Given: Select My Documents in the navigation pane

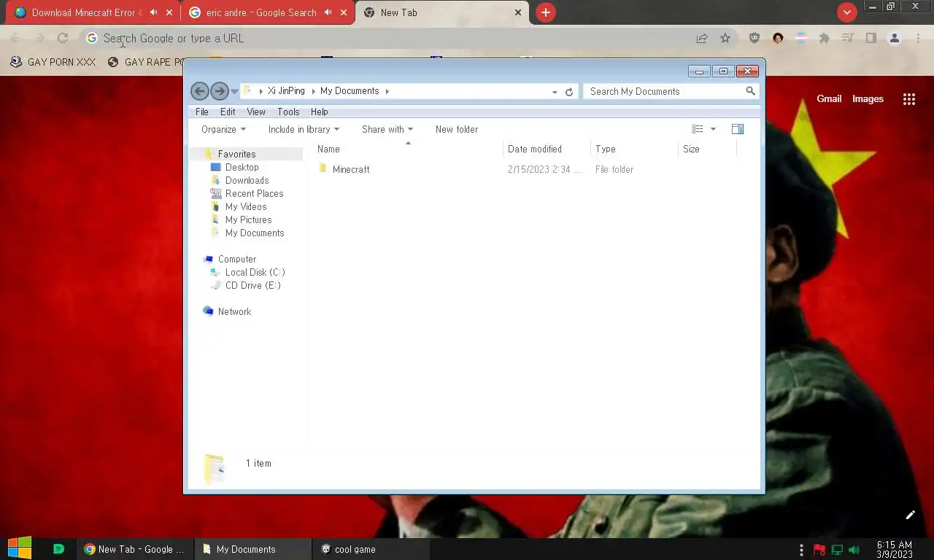Looking at the screenshot, I should point(255,233).
